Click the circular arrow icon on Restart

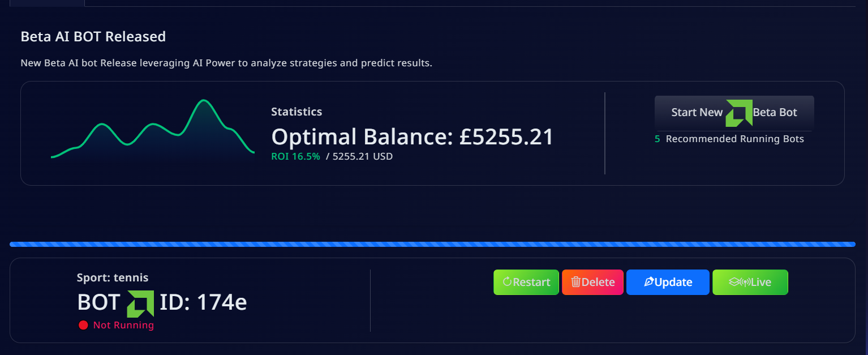507,282
